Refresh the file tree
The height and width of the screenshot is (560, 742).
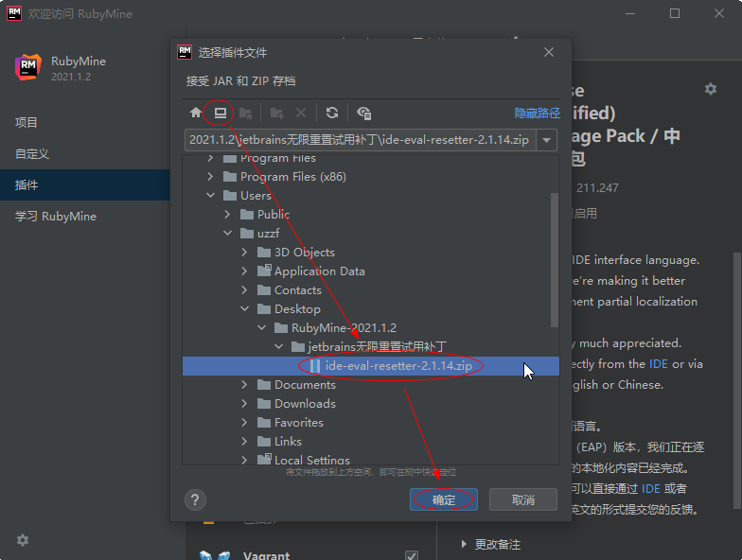331,113
